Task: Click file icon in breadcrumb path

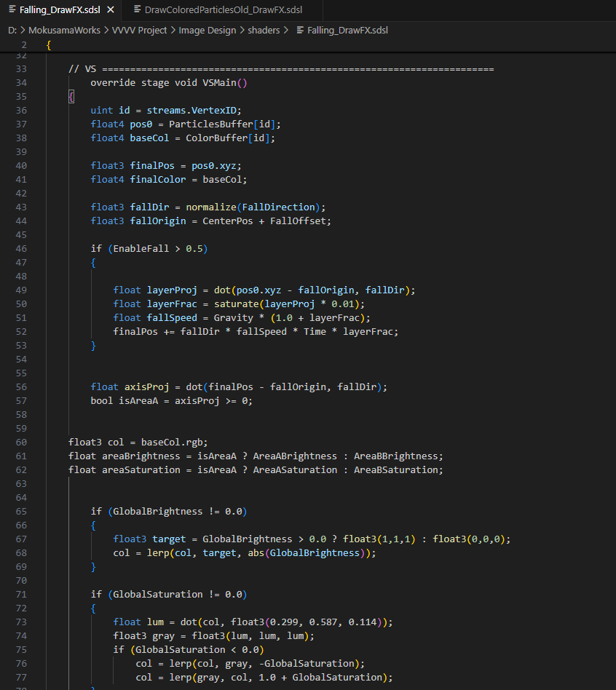Action: tap(300, 30)
